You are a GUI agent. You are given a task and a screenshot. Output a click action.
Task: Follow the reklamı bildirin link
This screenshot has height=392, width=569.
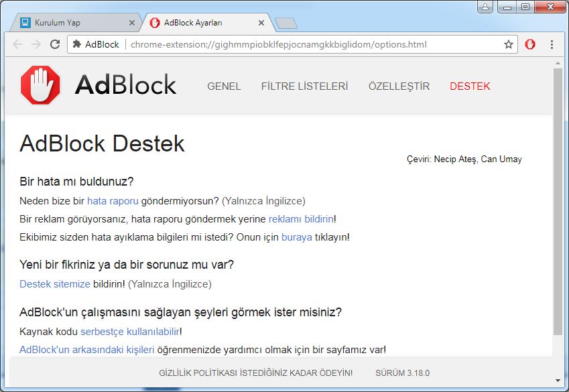click(x=301, y=219)
